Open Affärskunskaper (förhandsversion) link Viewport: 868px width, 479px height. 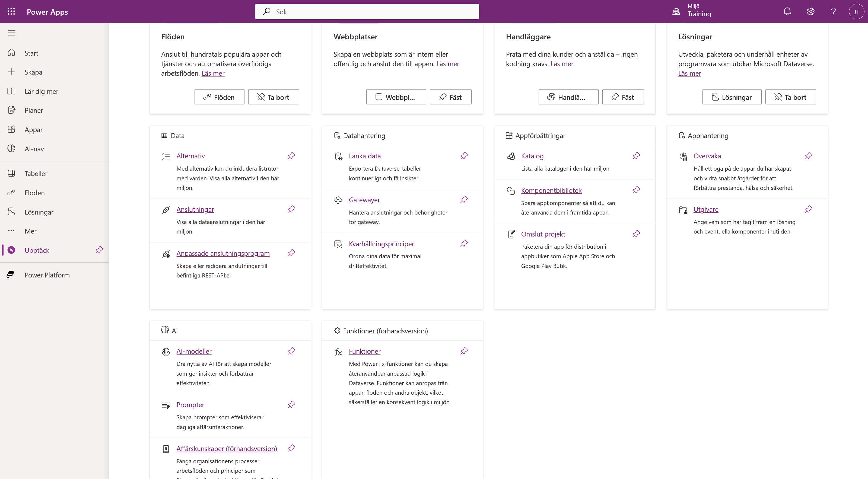click(227, 448)
